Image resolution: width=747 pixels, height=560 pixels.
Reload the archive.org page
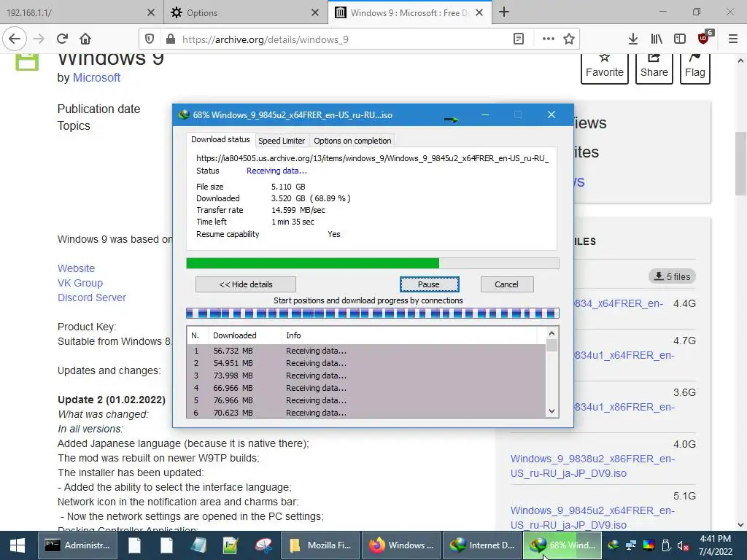point(62,39)
